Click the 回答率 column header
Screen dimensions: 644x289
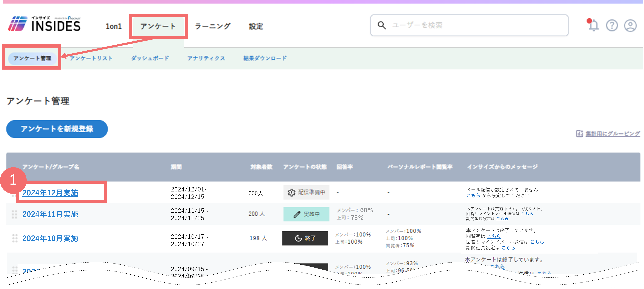point(345,167)
